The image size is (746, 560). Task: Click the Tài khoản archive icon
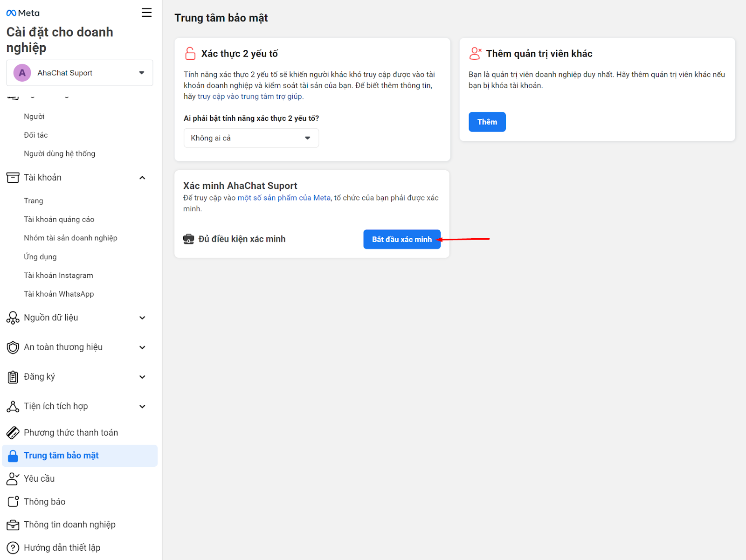pos(13,178)
